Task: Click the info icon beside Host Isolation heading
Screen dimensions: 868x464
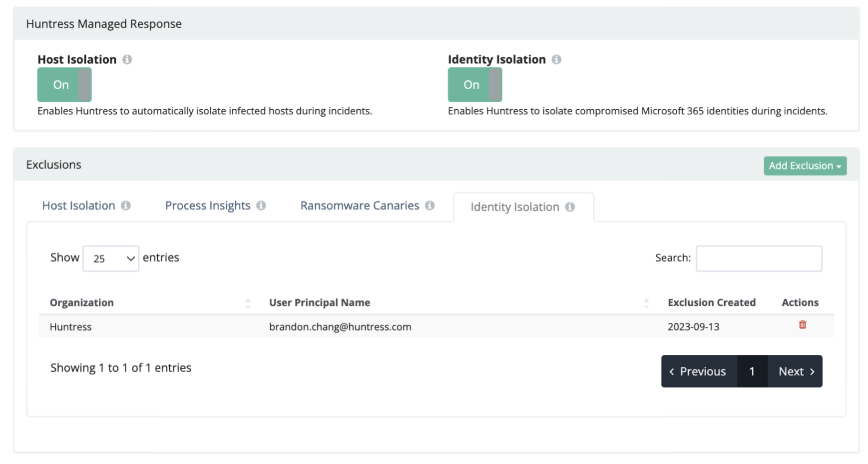Action: click(x=127, y=59)
